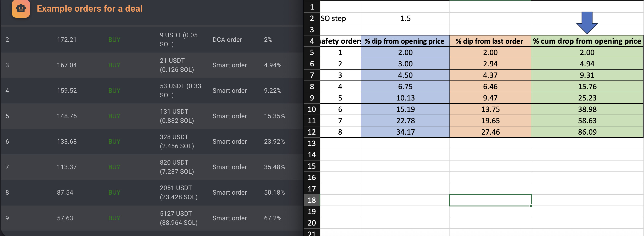Image resolution: width=644 pixels, height=236 pixels.
Task: Click the BUY label for order 9
Action: (x=114, y=218)
